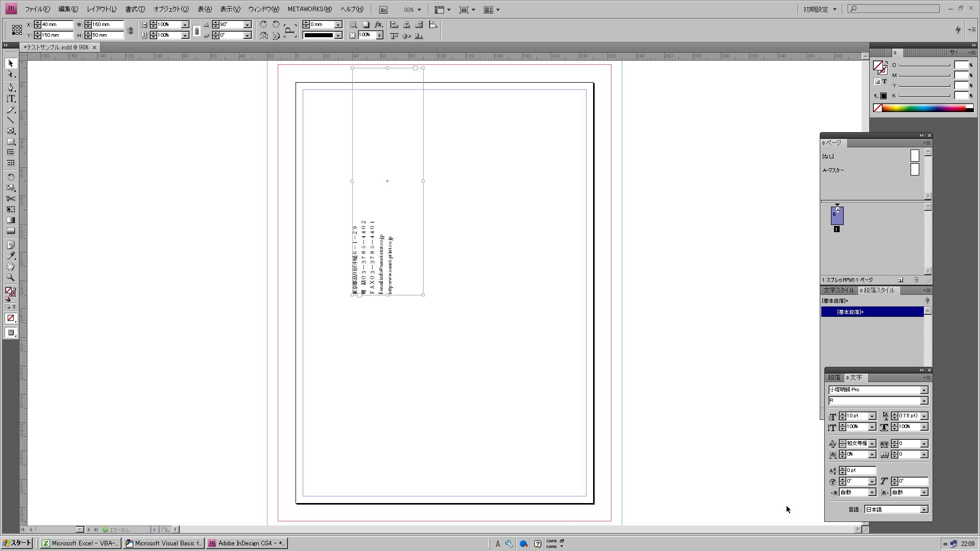The image size is (980, 551).
Task: Open the オブジェクト menu
Action: tap(171, 9)
